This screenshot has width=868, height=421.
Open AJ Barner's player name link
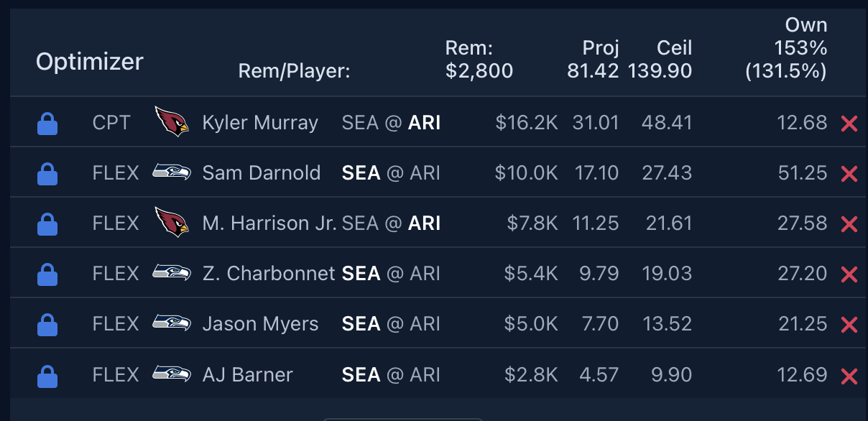(247, 374)
